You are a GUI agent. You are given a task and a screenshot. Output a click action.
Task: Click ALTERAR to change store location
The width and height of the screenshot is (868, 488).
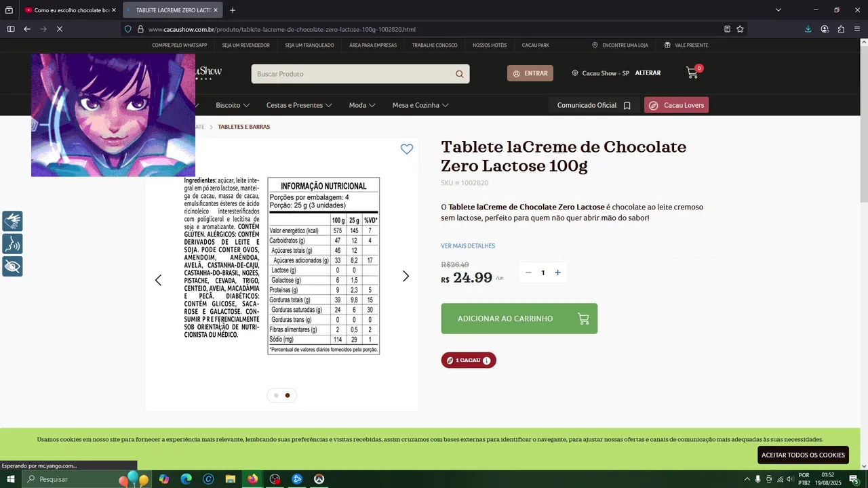(x=648, y=73)
